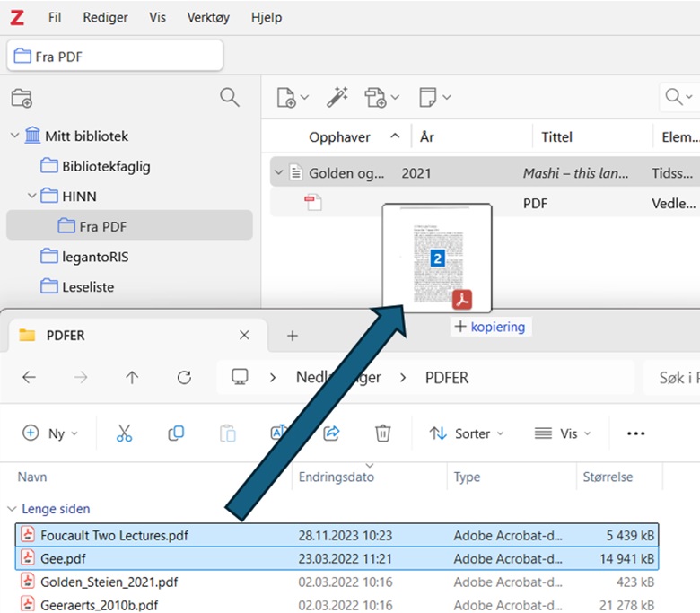Click the Delete trash icon
The image size is (700, 613).
(382, 433)
